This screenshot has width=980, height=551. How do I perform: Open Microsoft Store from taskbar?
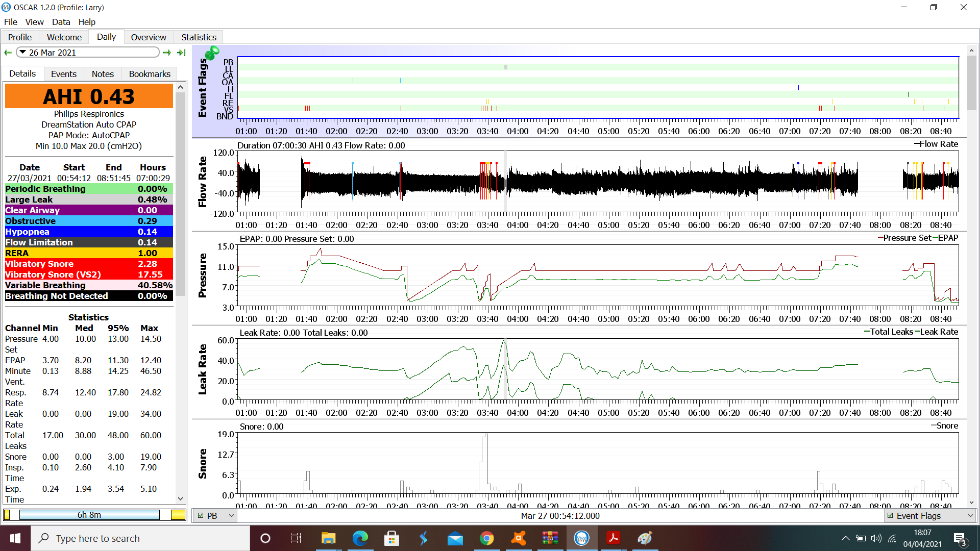[x=391, y=538]
